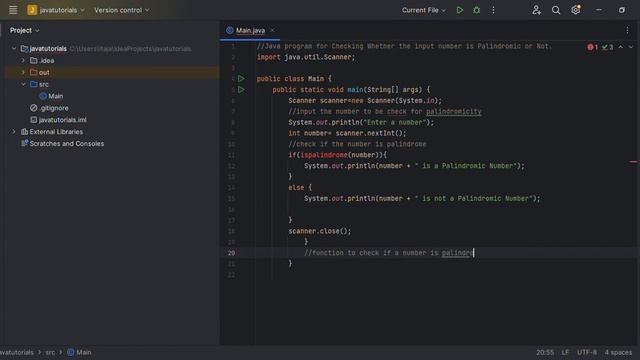This screenshot has height=360, width=640.
Task: Open the main hamburger menu
Action: coord(13,10)
